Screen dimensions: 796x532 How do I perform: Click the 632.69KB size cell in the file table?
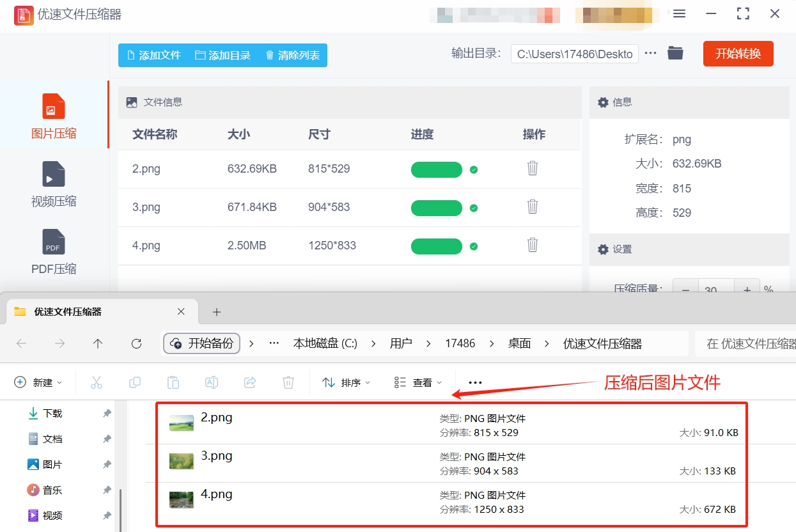[x=252, y=169]
